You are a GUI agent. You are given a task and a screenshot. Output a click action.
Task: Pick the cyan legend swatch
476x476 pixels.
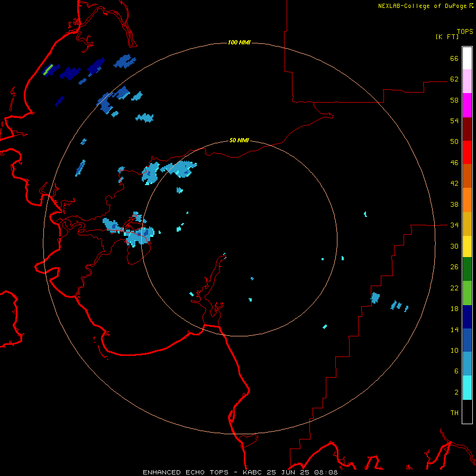click(467, 388)
